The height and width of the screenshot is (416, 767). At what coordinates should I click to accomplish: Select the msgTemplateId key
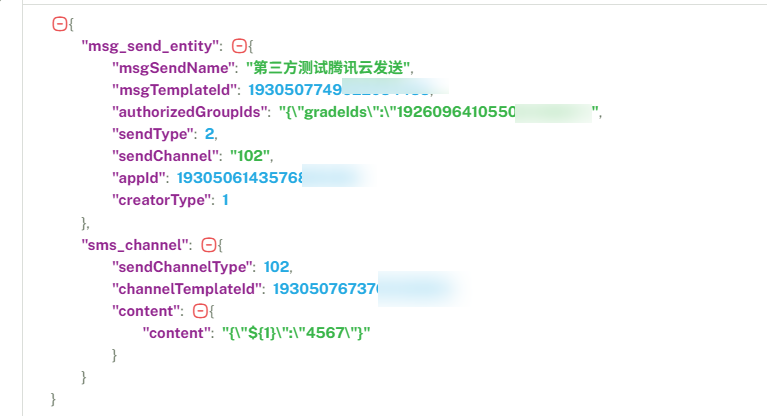click(176, 90)
